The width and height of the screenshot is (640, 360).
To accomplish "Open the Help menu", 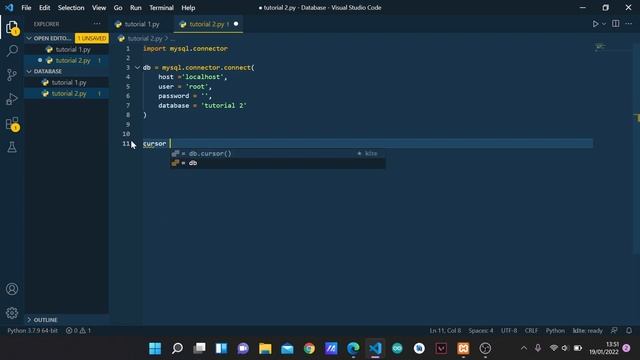I will point(188,8).
